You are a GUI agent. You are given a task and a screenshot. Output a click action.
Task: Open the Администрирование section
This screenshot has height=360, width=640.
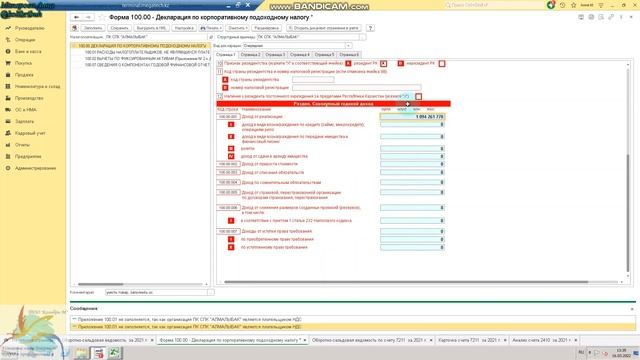[x=35, y=168]
